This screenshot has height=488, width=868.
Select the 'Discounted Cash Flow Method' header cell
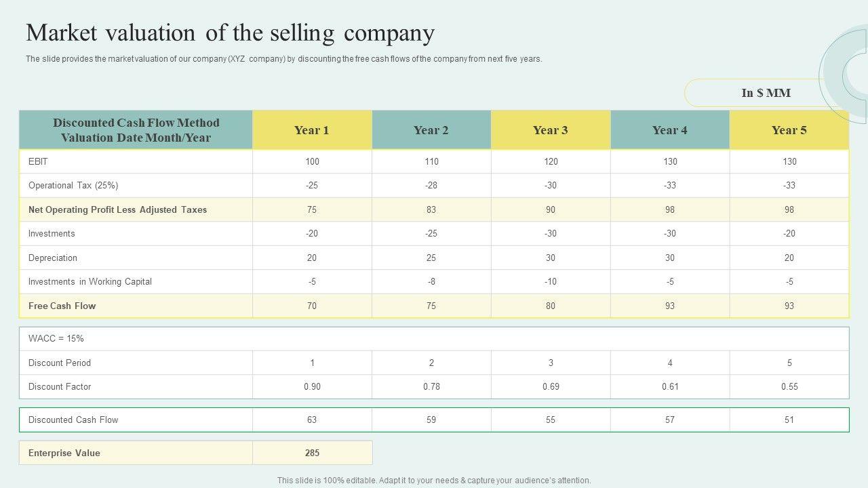pos(136,130)
